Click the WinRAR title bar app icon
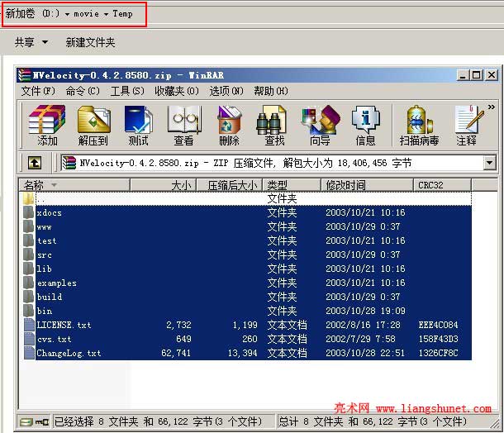504x433 pixels. (25, 75)
